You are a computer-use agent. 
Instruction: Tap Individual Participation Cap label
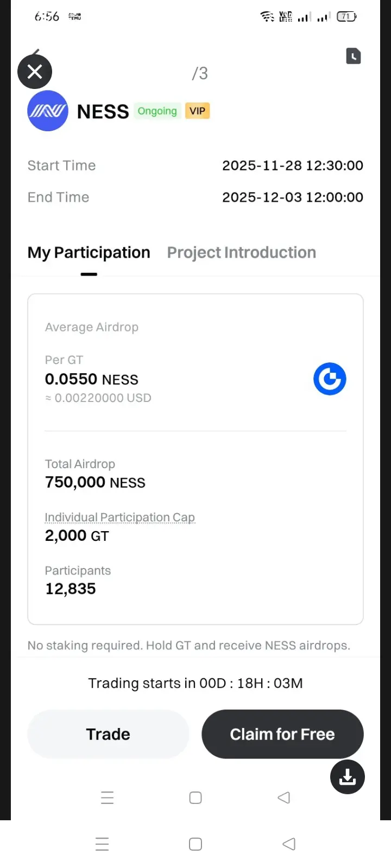(119, 518)
